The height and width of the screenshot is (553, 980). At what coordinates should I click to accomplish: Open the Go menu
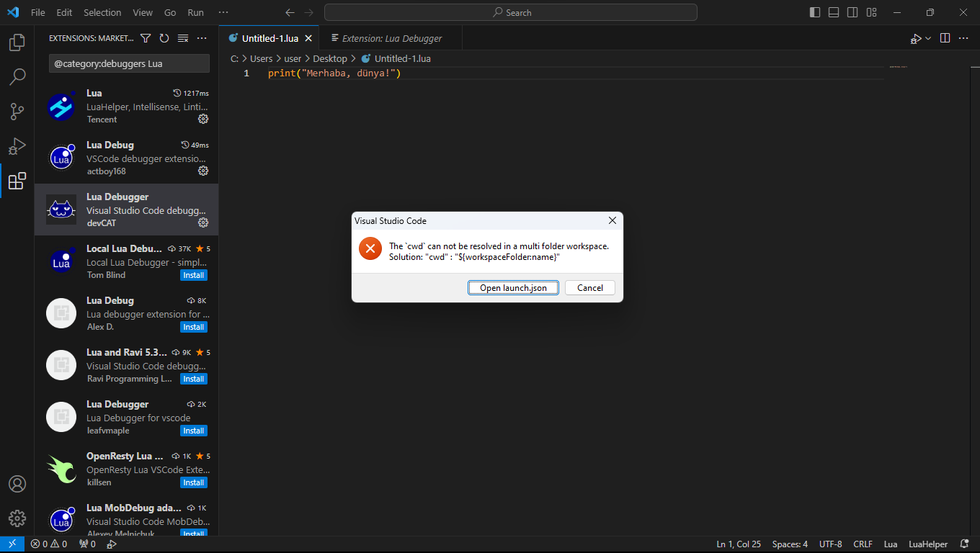tap(170, 12)
